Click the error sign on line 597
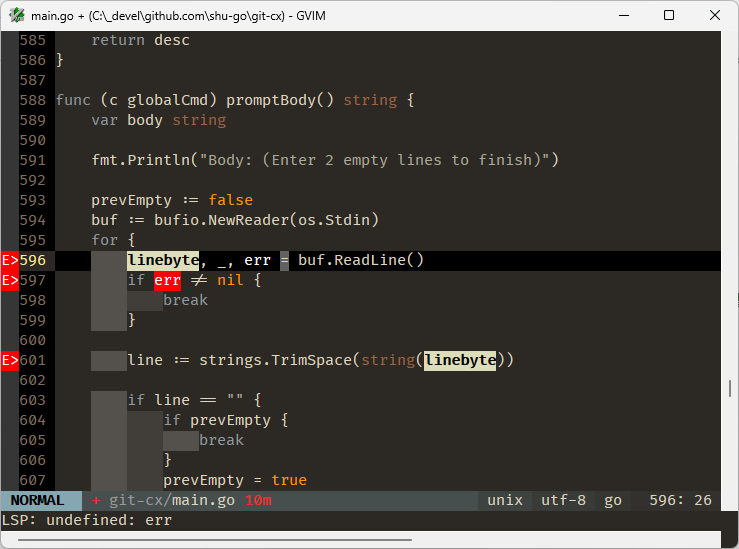 [x=10, y=281]
